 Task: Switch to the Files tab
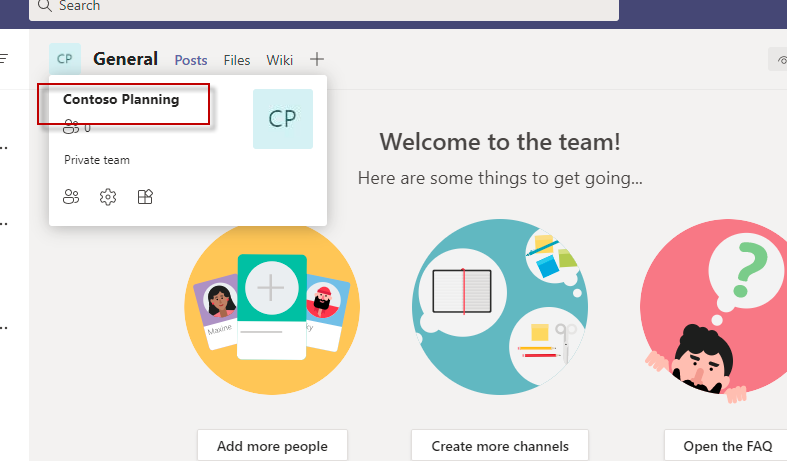(x=237, y=60)
